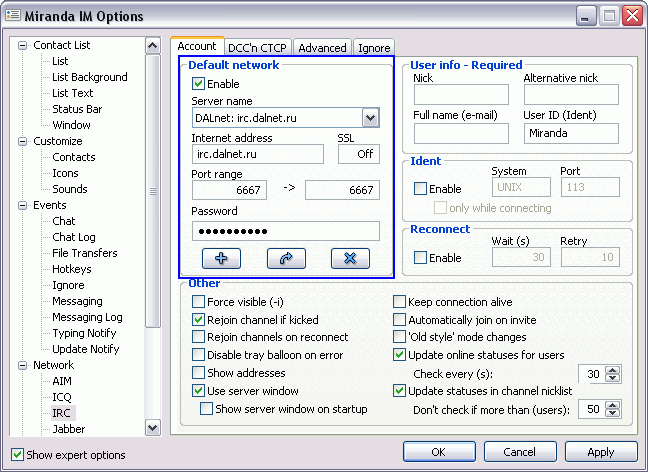
Task: Delete the server with the X icon
Action: pyautogui.click(x=350, y=258)
